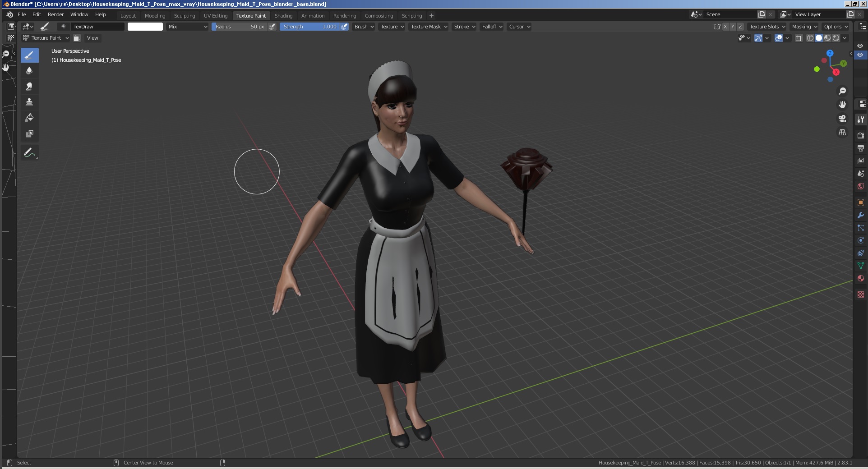Select the Clone stamp tool
The image size is (868, 469).
[29, 102]
